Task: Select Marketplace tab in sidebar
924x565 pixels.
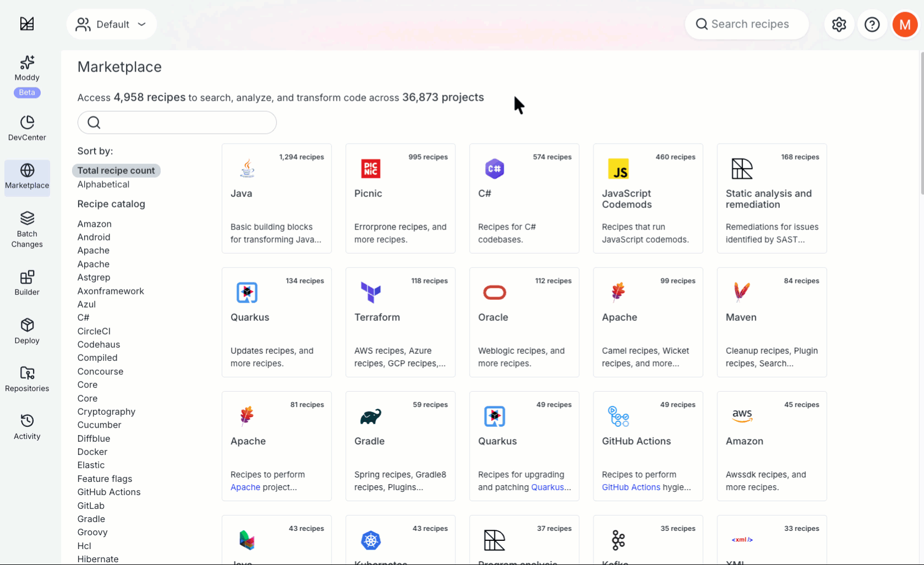Action: 27,177
